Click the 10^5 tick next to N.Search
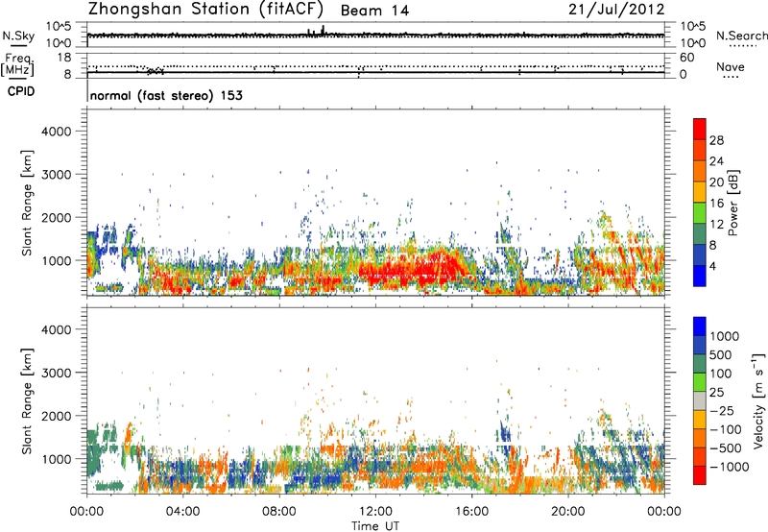This screenshot has width=768, height=532. pyautogui.click(x=692, y=27)
